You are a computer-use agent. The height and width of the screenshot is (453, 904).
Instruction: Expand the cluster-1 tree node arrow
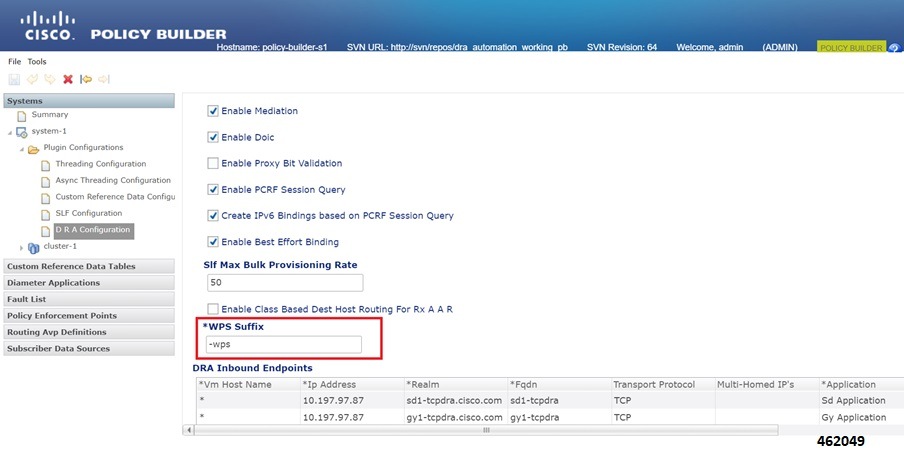coord(22,247)
